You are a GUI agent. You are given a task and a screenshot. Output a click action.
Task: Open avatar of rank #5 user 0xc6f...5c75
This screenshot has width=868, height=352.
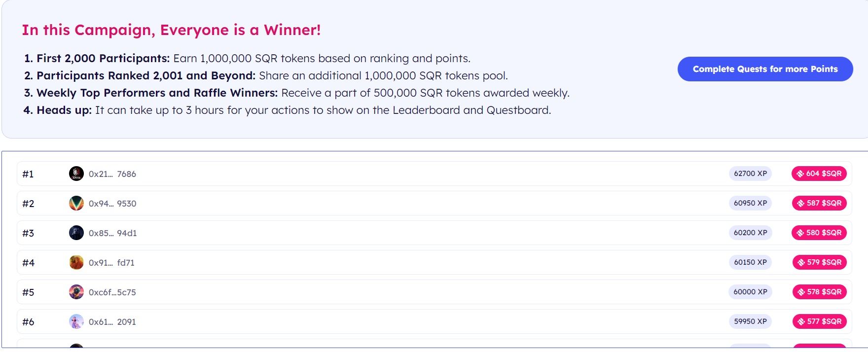pos(76,292)
